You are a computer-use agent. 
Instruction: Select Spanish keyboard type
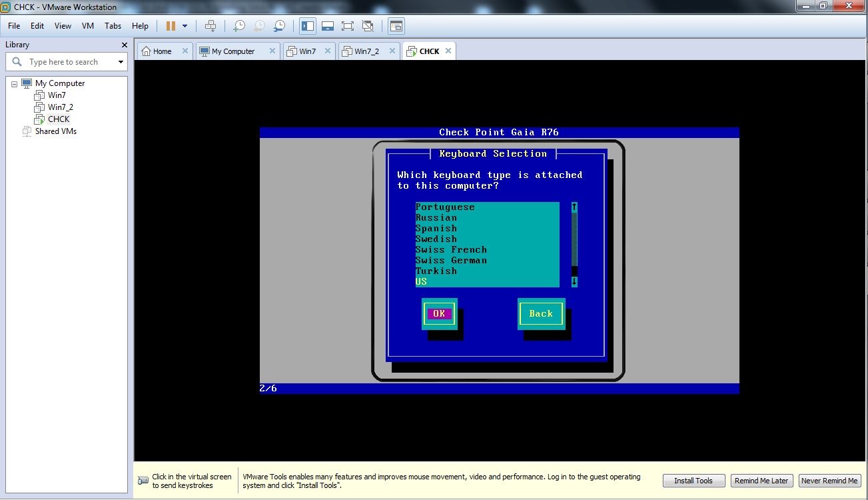488,229
